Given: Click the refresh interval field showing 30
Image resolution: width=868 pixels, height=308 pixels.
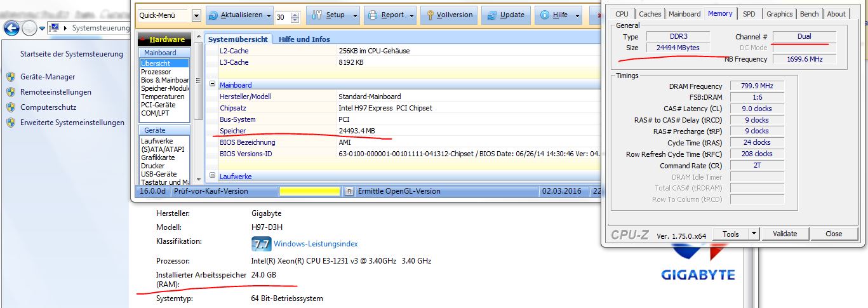Looking at the screenshot, I should (283, 17).
